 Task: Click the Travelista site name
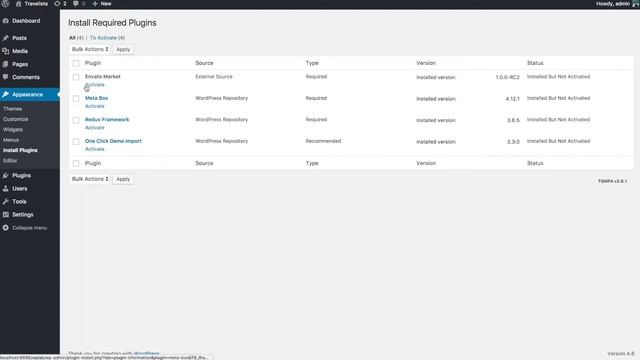pyautogui.click(x=36, y=4)
